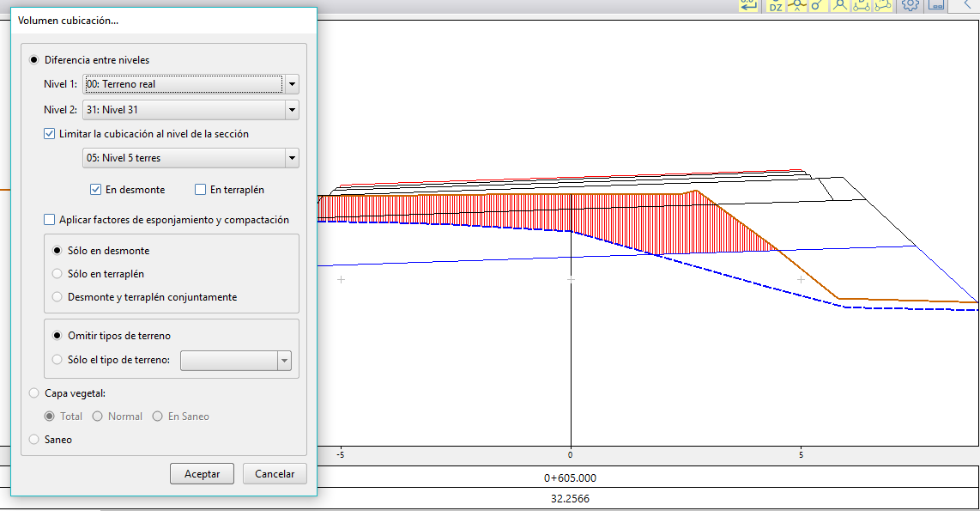The width and height of the screenshot is (980, 511).
Task: Select the Saneo radio option
Action: tap(34, 440)
